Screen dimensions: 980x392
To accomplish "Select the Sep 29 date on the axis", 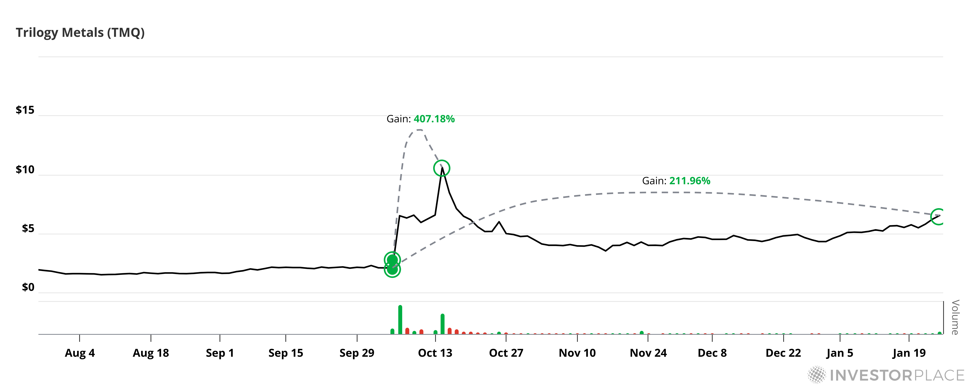I will pyautogui.click(x=357, y=353).
